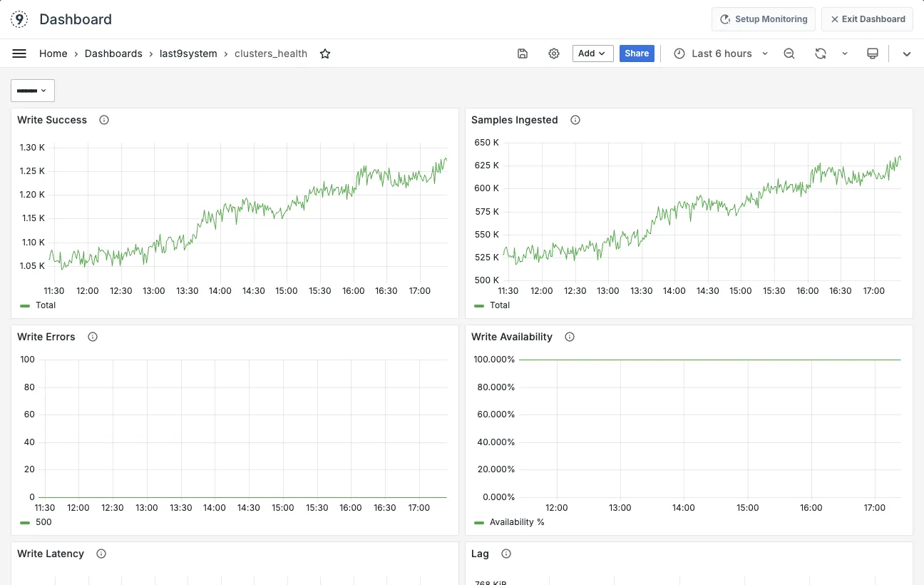Show info for Write Availability panel
This screenshot has height=585, width=924.
[x=570, y=337]
